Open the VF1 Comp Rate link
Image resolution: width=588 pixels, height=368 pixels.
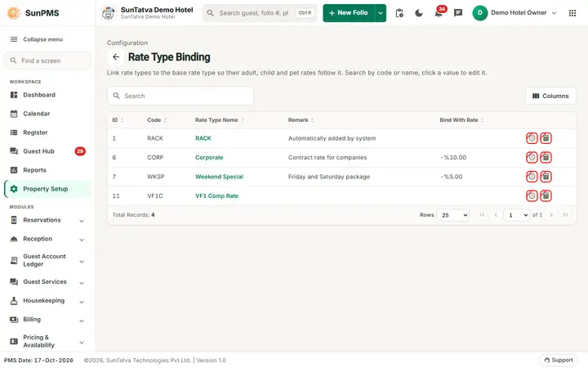coord(216,195)
